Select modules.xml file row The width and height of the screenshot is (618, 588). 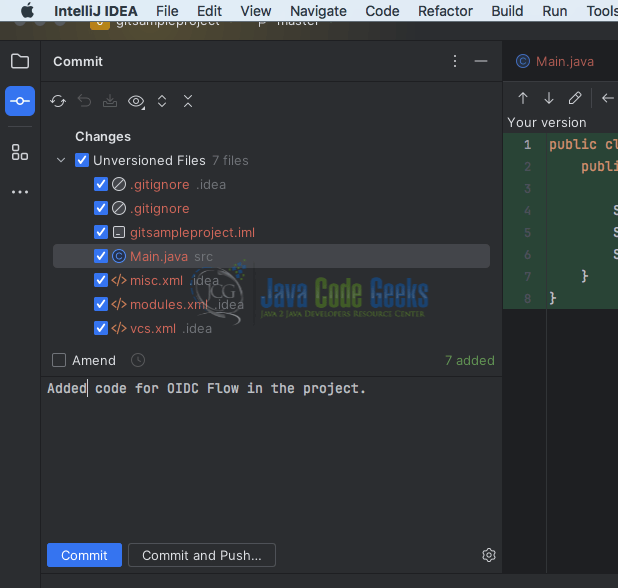(x=272, y=304)
